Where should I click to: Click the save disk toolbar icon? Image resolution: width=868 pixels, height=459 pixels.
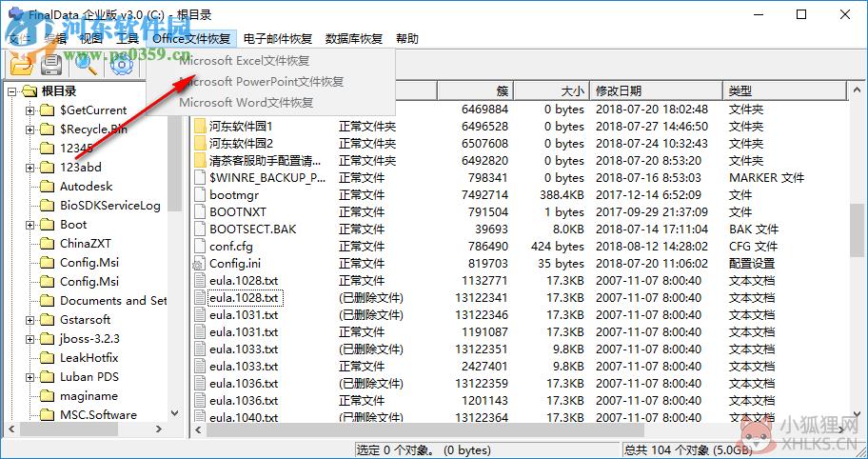[52, 65]
